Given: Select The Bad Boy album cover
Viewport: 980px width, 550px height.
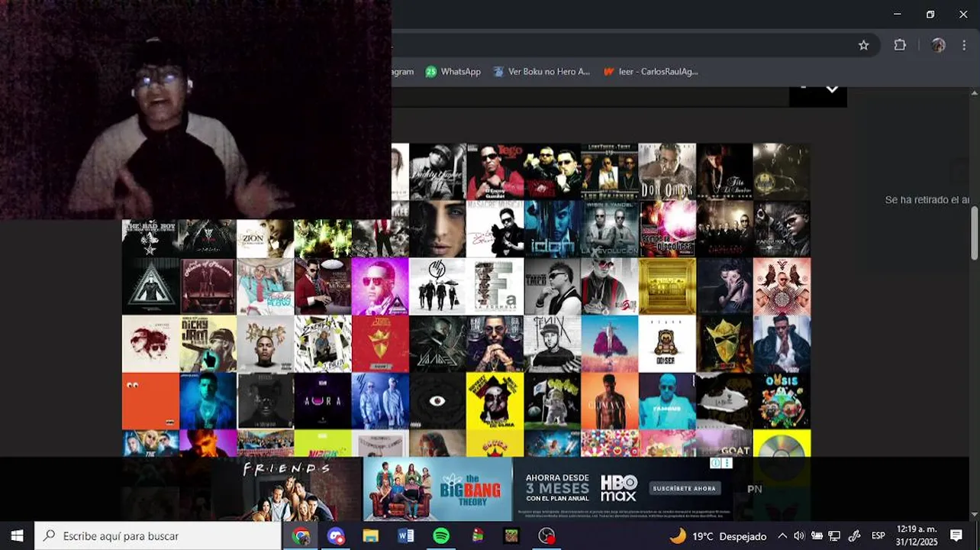Looking at the screenshot, I should (150, 238).
